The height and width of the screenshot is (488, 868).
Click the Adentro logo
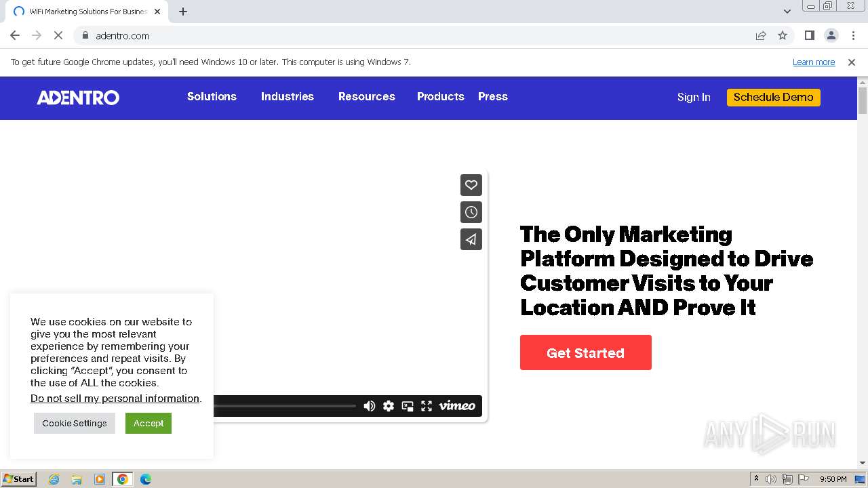[x=78, y=98]
